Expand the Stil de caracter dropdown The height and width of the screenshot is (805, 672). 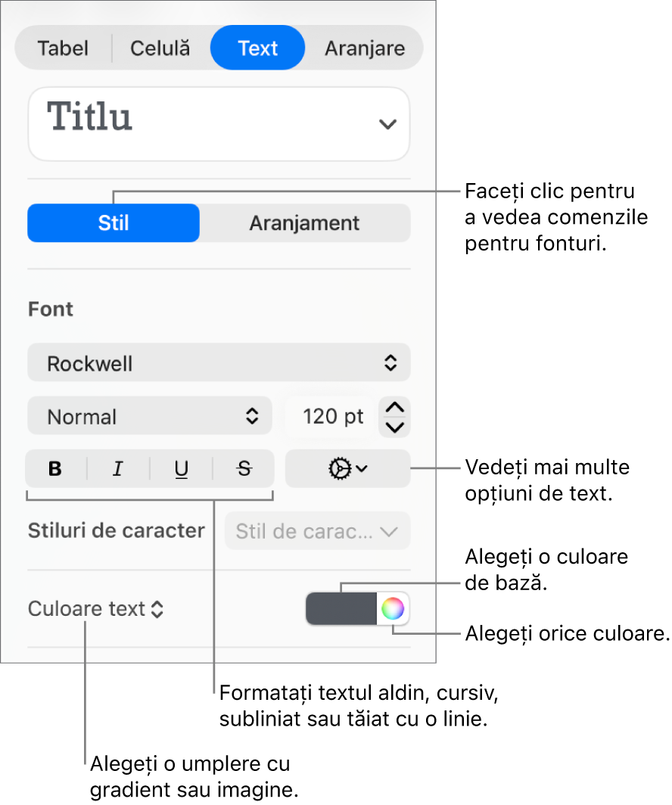tap(317, 531)
